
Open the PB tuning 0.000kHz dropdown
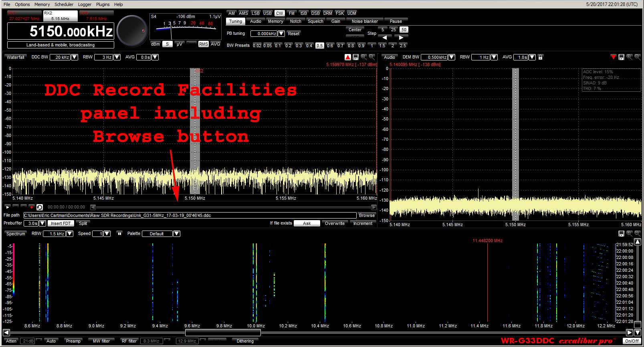coord(281,34)
